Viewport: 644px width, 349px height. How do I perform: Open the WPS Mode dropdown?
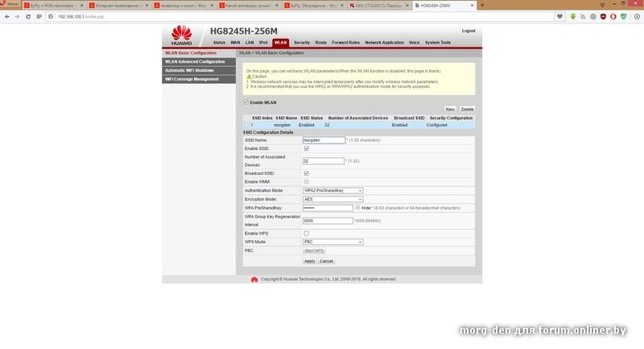(x=332, y=242)
